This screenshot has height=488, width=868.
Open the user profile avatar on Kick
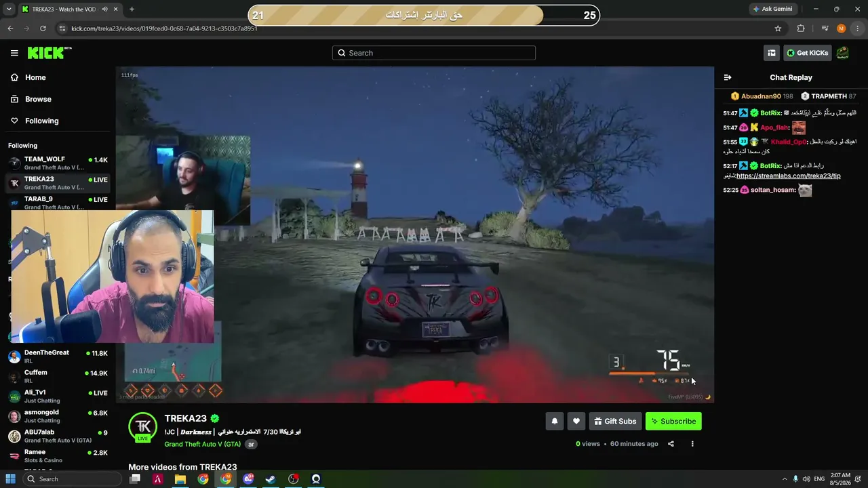pyautogui.click(x=842, y=53)
